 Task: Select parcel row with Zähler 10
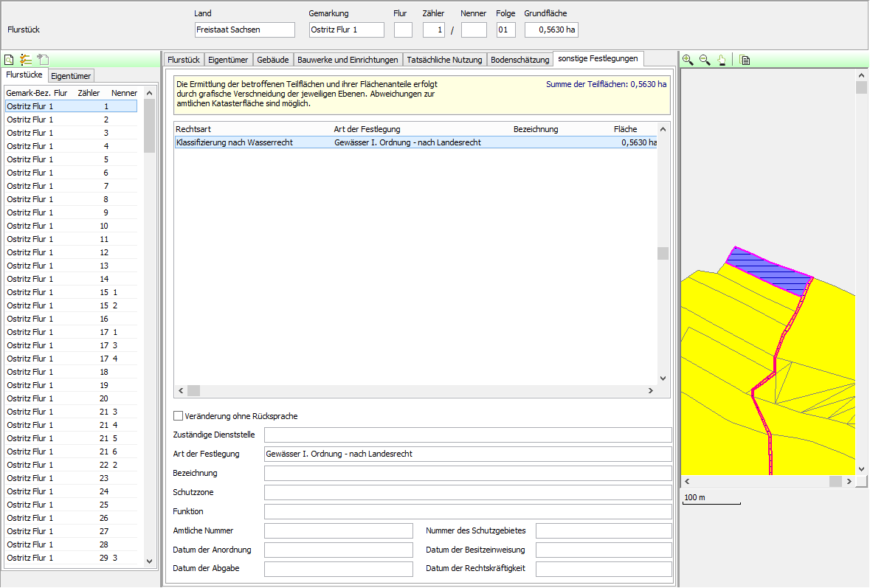point(70,226)
